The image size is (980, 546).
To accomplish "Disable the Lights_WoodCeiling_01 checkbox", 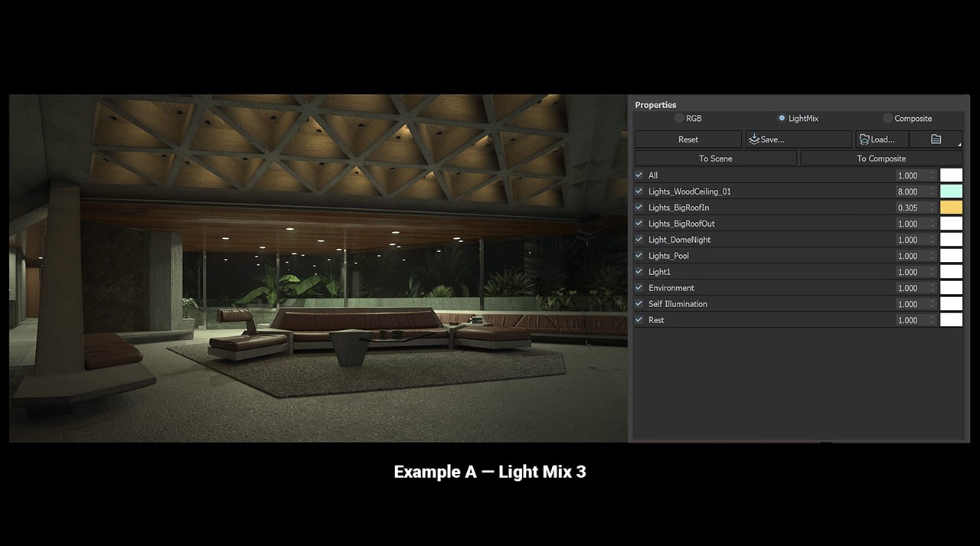I will 639,191.
